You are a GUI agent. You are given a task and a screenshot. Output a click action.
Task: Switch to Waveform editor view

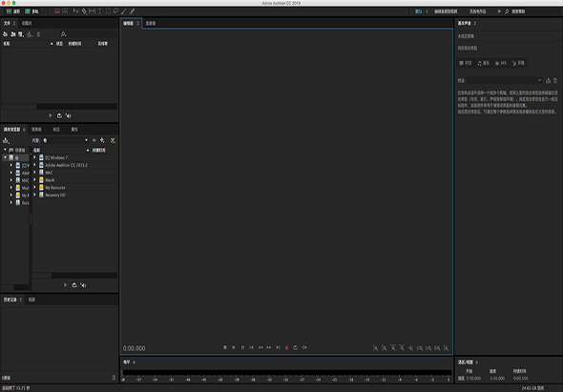pos(13,11)
